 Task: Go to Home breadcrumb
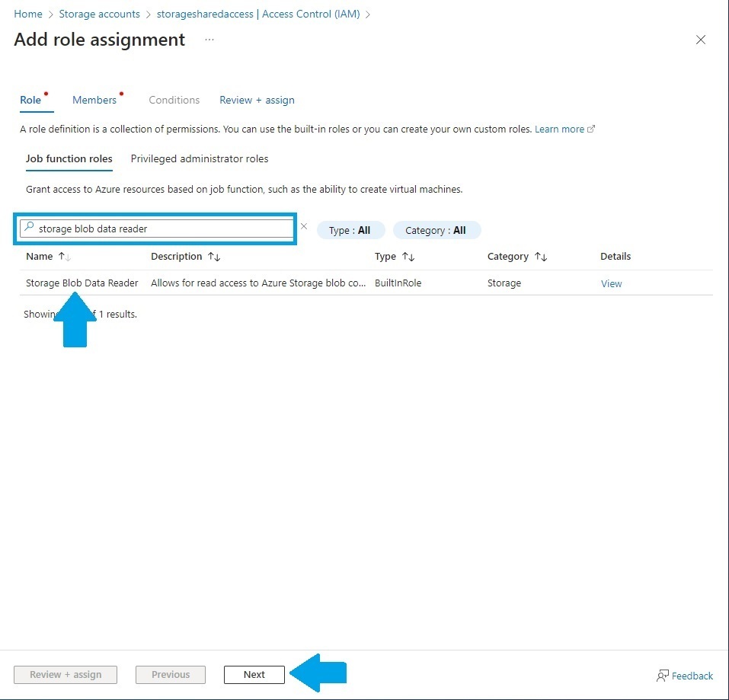point(28,14)
